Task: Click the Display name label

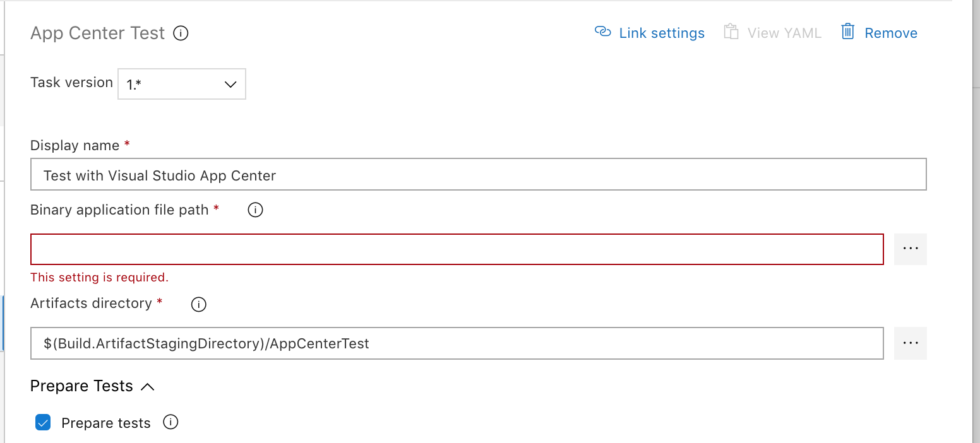Action: (75, 146)
